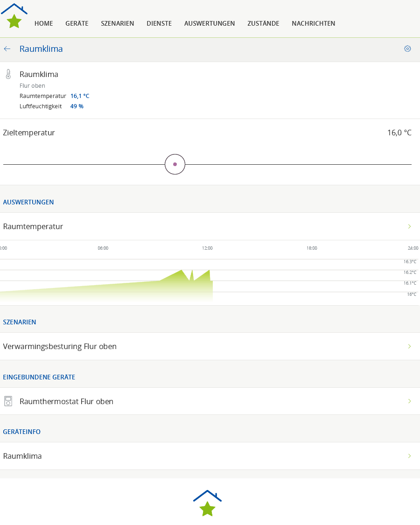Viewport: 420px width, 525px height.
Task: Open ZUSTÄNDE in the navigation bar
Action: click(x=263, y=23)
